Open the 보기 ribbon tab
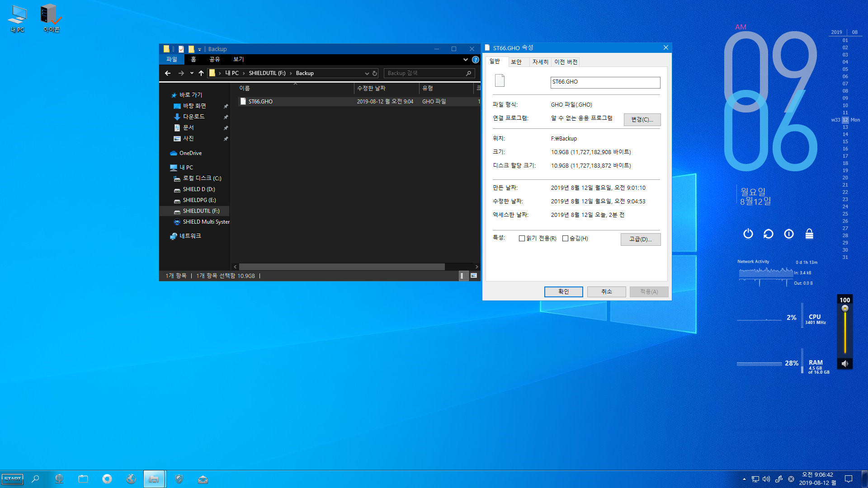Screen dimensions: 868x488 239,60
